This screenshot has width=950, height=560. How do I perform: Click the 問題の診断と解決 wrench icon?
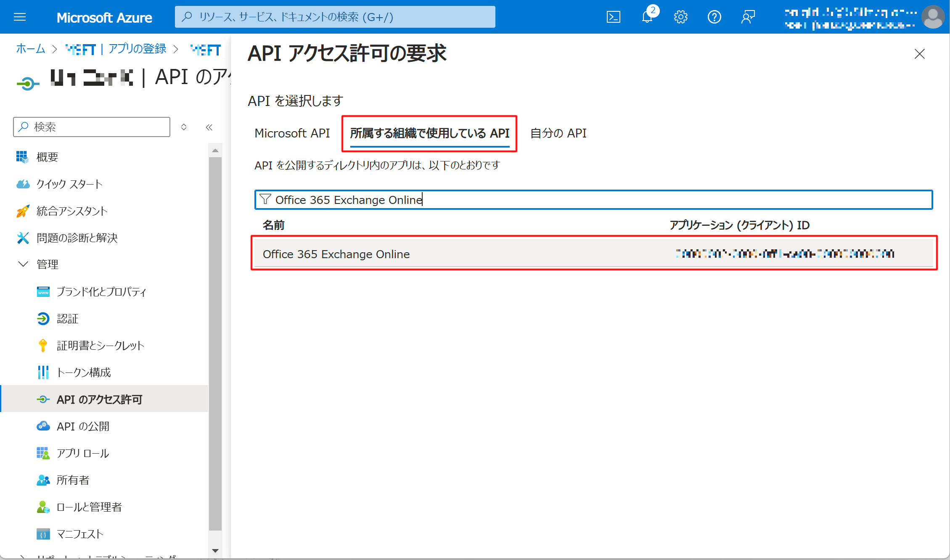click(23, 238)
